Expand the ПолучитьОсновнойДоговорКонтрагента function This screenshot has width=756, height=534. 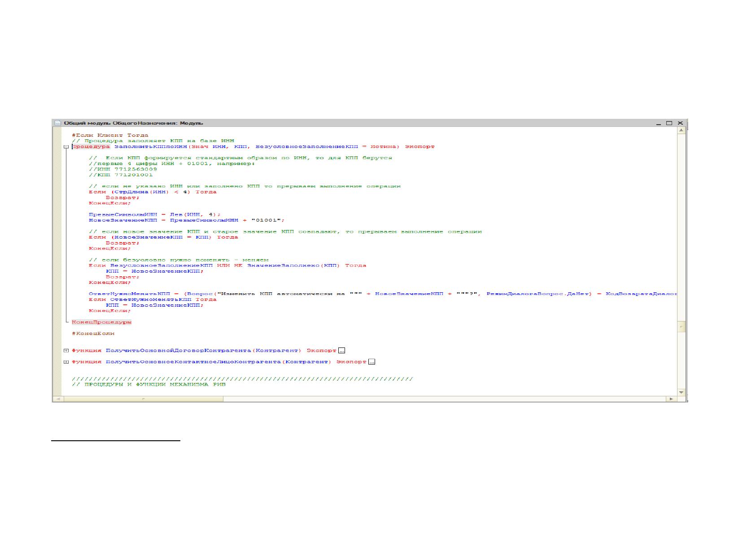click(x=66, y=351)
